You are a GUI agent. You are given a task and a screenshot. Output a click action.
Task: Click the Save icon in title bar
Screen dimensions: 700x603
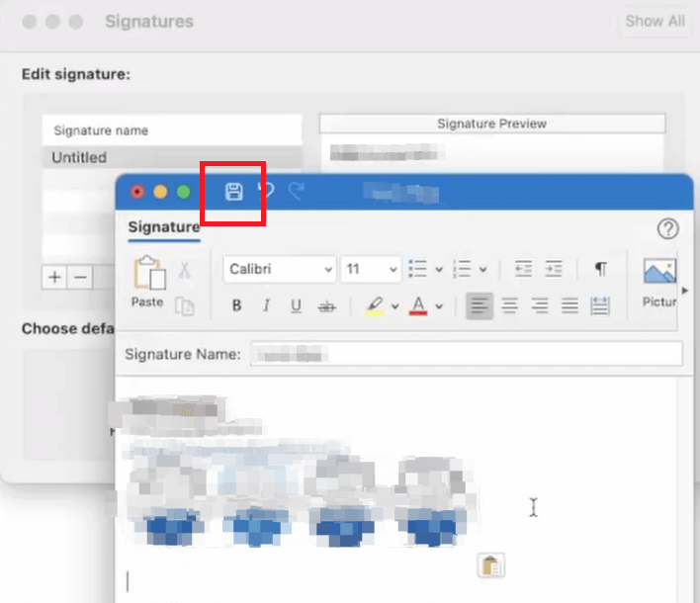click(x=233, y=192)
